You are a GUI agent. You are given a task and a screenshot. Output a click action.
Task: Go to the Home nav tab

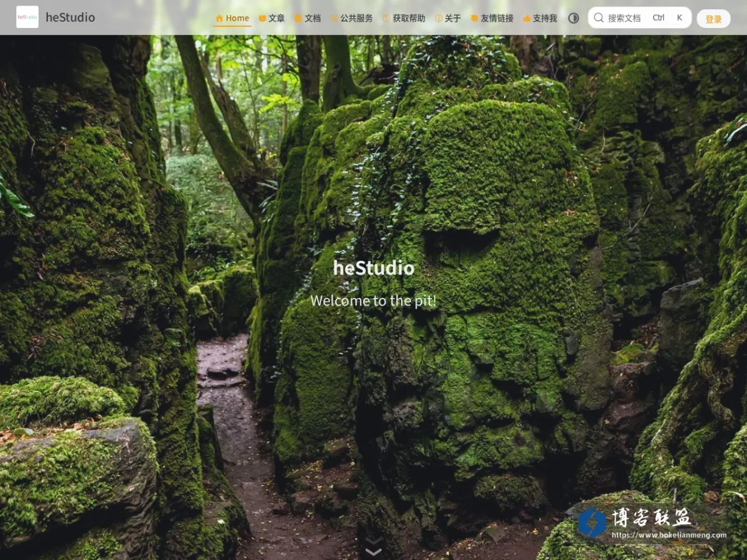coord(232,18)
